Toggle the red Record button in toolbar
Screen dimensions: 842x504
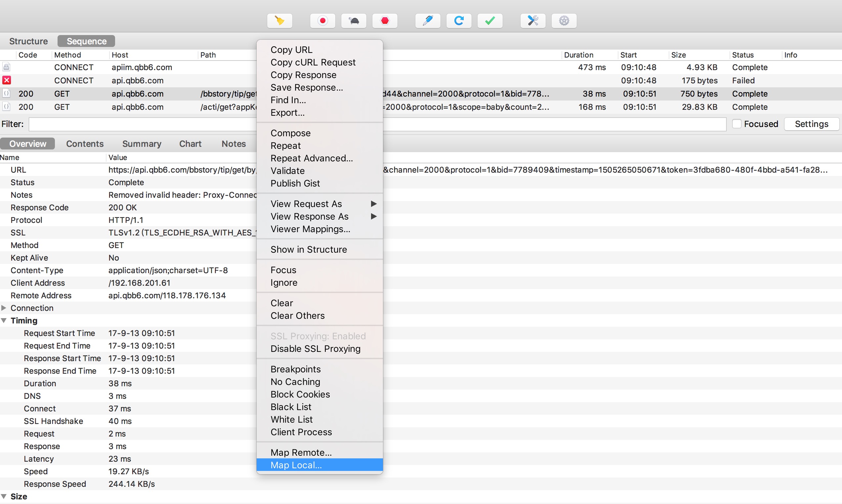coord(322,21)
